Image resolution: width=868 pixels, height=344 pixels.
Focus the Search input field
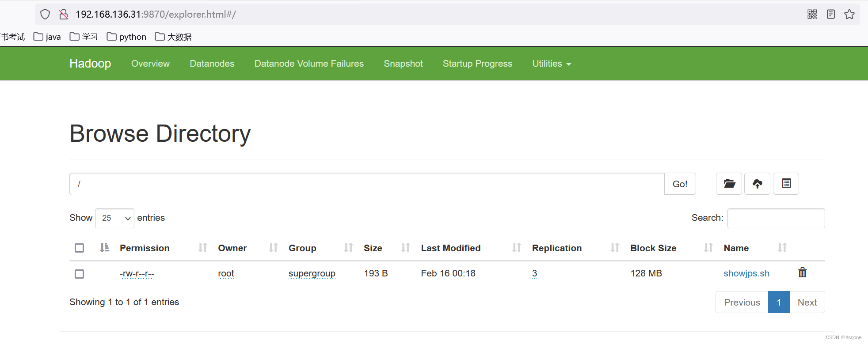point(776,218)
